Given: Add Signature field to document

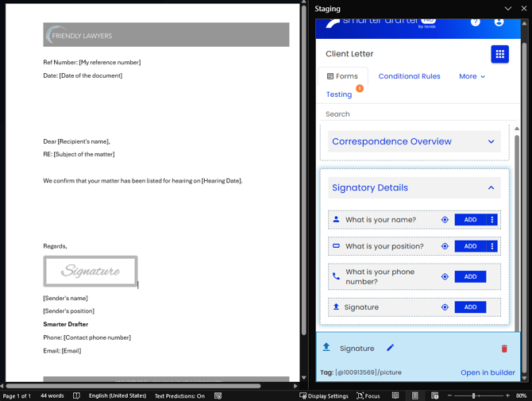Looking at the screenshot, I should click(470, 307).
